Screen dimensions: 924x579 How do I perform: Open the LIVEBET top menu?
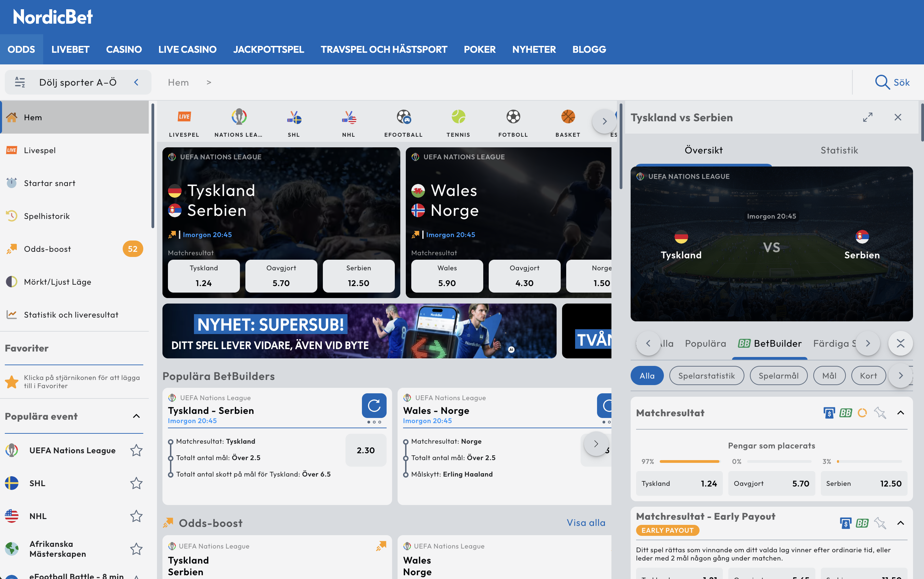click(x=71, y=49)
